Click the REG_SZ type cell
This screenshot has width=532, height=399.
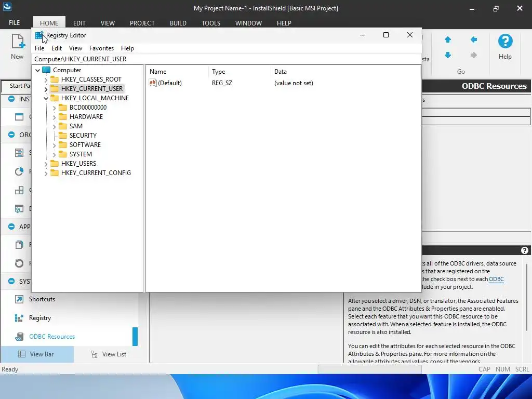click(x=222, y=83)
